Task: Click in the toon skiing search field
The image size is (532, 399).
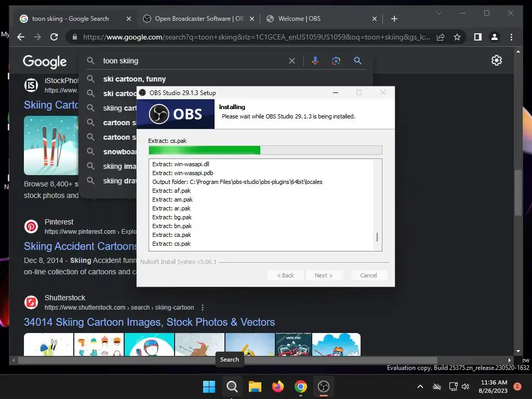Action: tap(193, 61)
